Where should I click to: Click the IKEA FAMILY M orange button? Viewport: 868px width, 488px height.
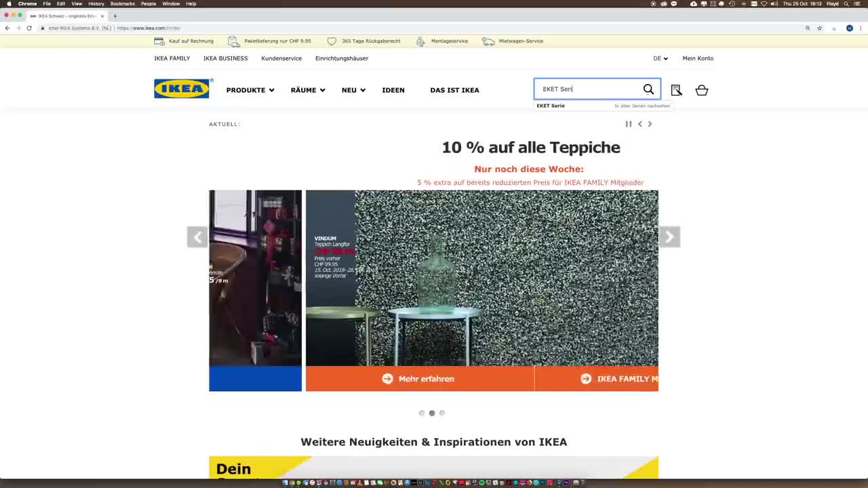coord(597,379)
